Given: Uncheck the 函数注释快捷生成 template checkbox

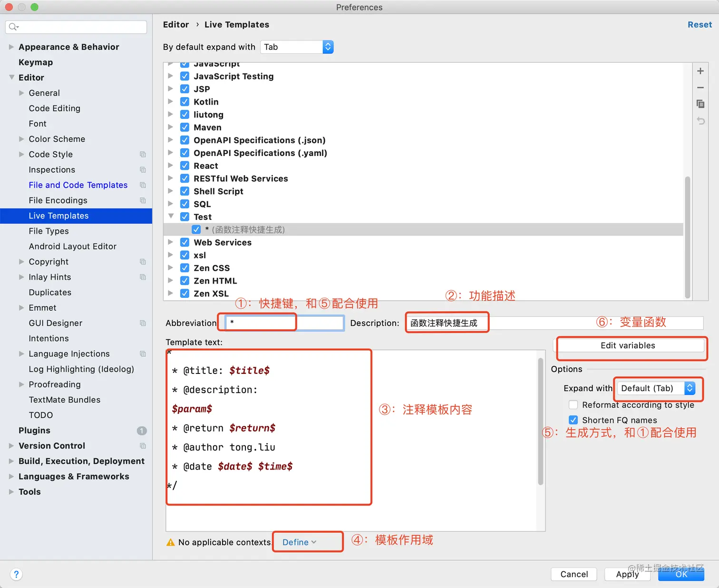Looking at the screenshot, I should [196, 230].
